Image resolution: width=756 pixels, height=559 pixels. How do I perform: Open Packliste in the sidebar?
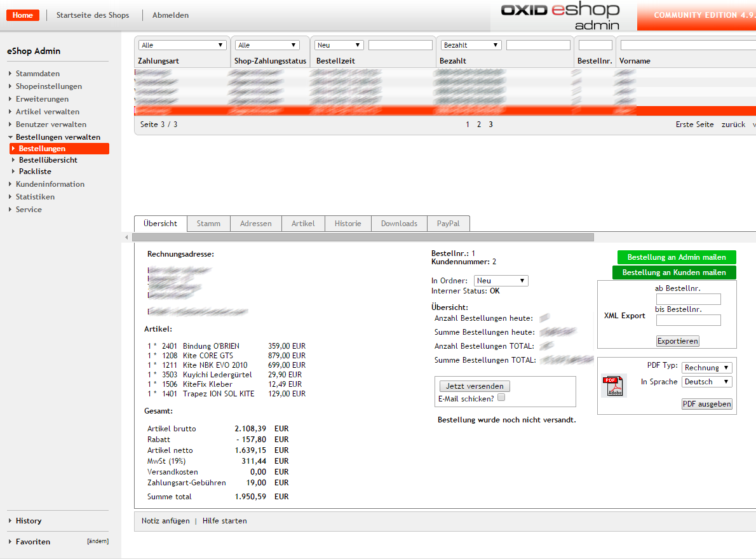(x=35, y=172)
